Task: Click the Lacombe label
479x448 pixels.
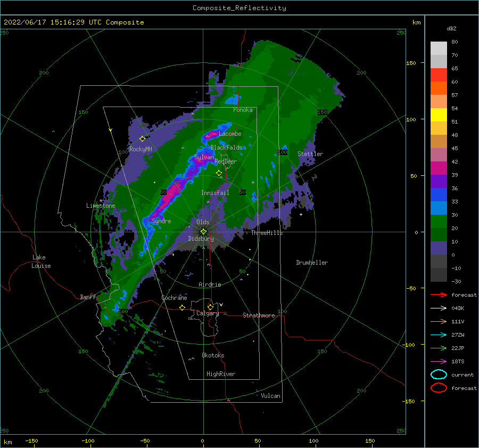Action: click(230, 134)
